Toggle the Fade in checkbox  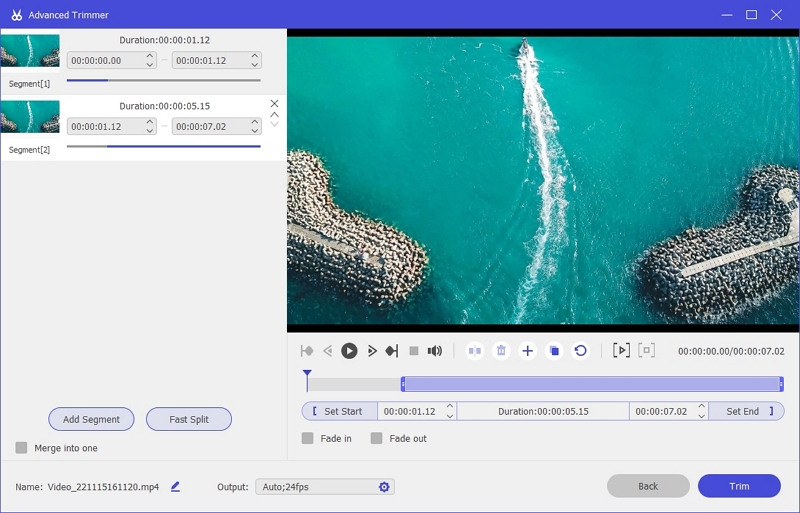pos(308,438)
